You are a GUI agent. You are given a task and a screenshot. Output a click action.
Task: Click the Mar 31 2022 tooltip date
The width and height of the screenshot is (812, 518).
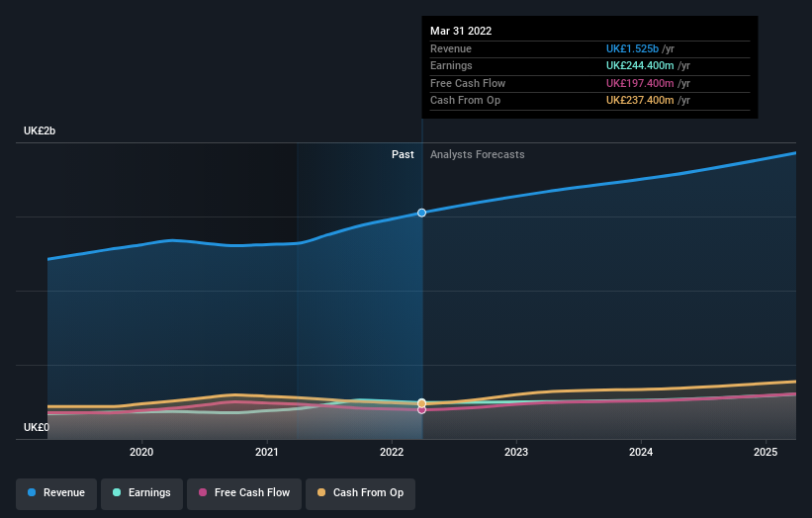461,31
